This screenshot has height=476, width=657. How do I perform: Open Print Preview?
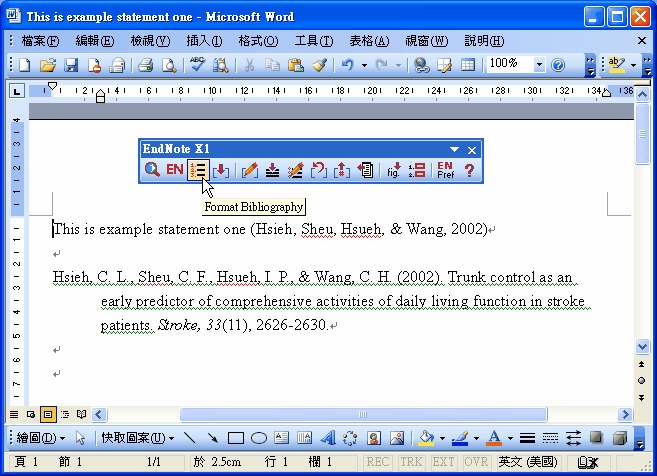click(169, 65)
